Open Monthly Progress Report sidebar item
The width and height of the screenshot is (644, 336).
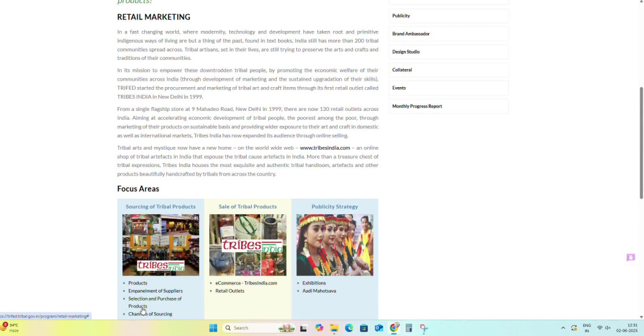click(448, 106)
